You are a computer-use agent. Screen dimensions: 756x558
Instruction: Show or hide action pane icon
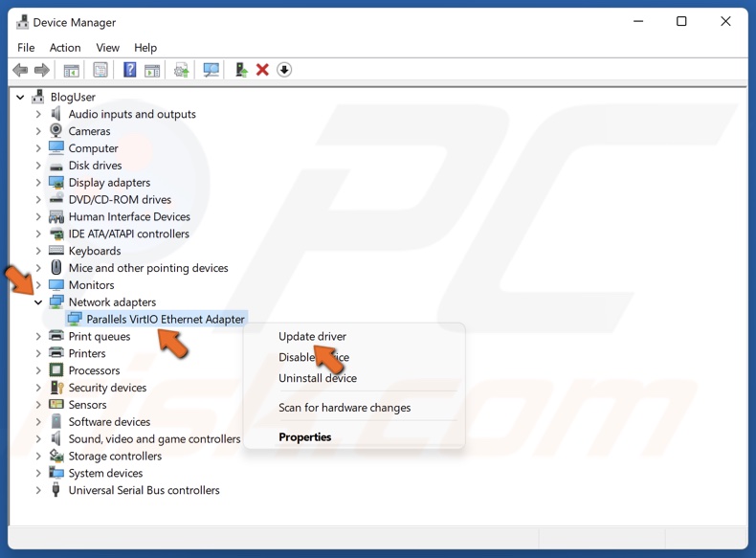(x=152, y=71)
